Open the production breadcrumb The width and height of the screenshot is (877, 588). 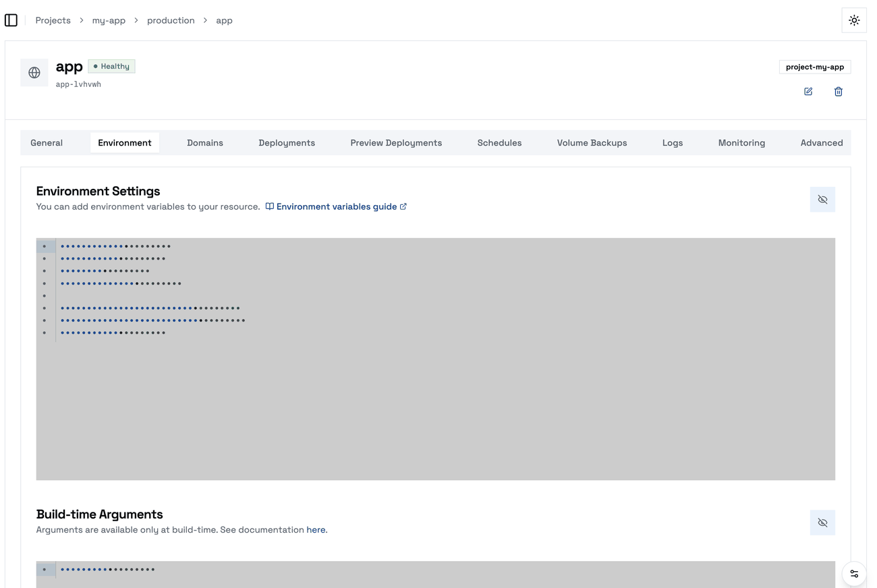(x=171, y=20)
